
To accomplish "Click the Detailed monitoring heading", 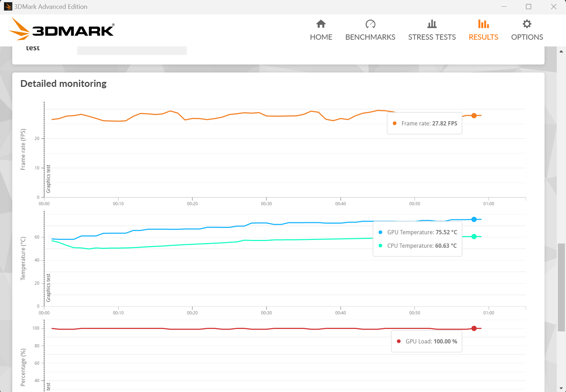I will [64, 84].
